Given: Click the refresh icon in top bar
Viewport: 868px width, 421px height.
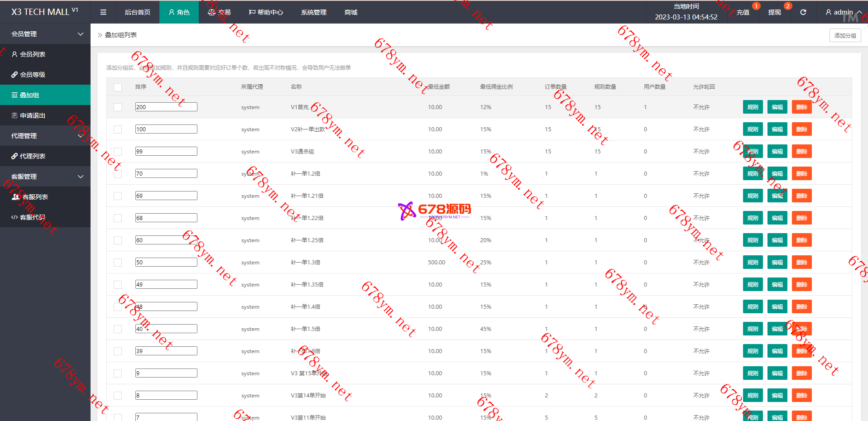Looking at the screenshot, I should [803, 12].
